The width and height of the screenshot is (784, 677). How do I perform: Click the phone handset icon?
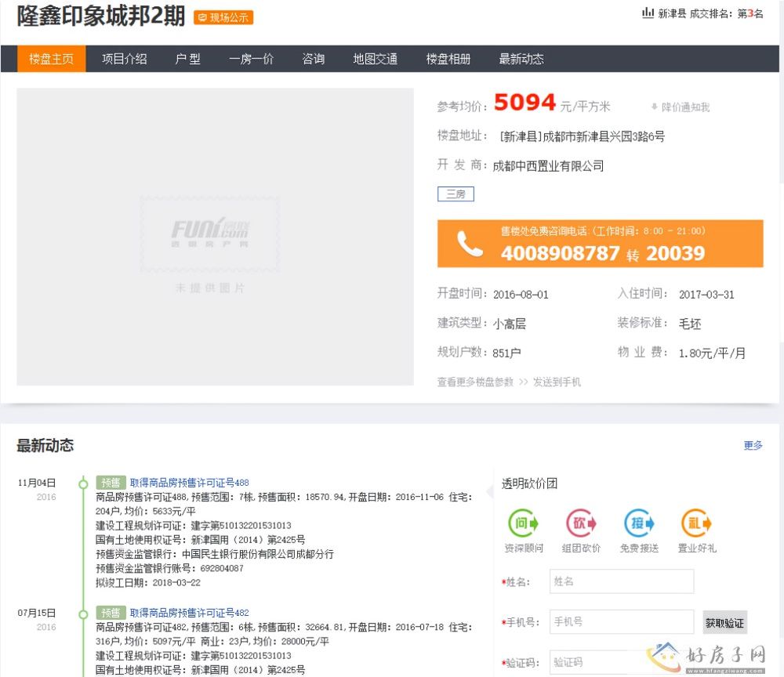tap(470, 244)
